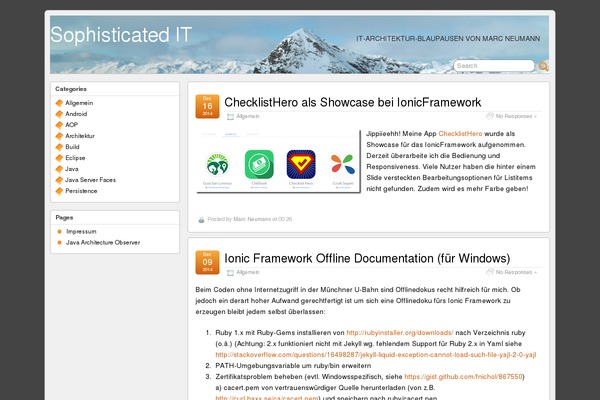
Task: Click the author icon beside Posted by
Action: (x=201, y=220)
